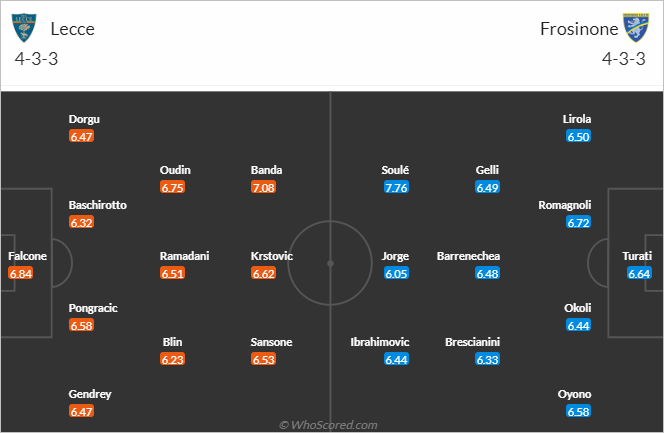The width and height of the screenshot is (664, 433).
Task: Open Lirola's player name
Action: (x=577, y=119)
